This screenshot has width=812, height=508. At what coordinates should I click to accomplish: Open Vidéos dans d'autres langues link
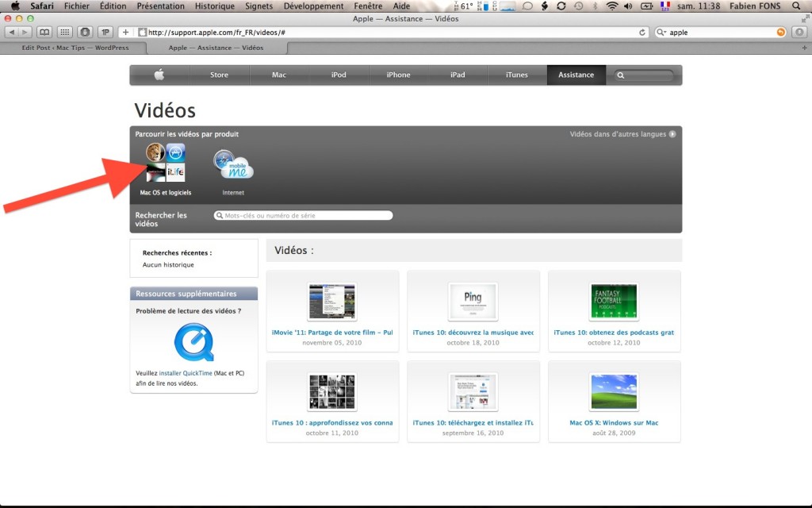point(618,134)
